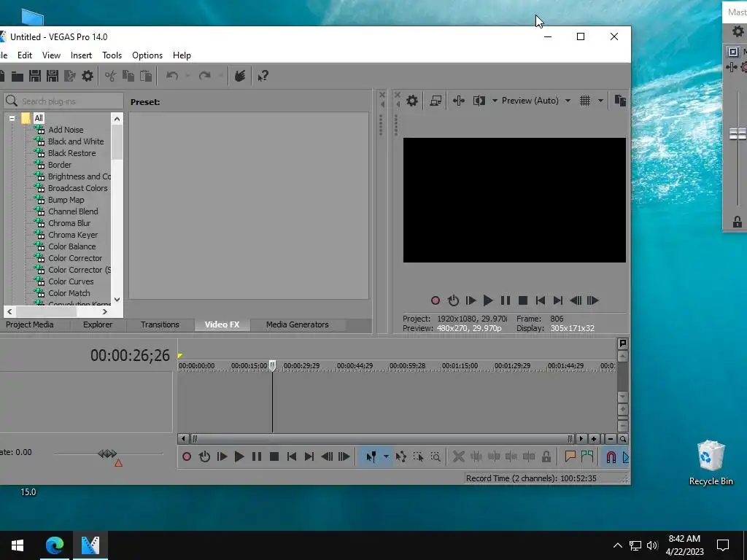Open Video Preview project properties gear

pyautogui.click(x=412, y=101)
